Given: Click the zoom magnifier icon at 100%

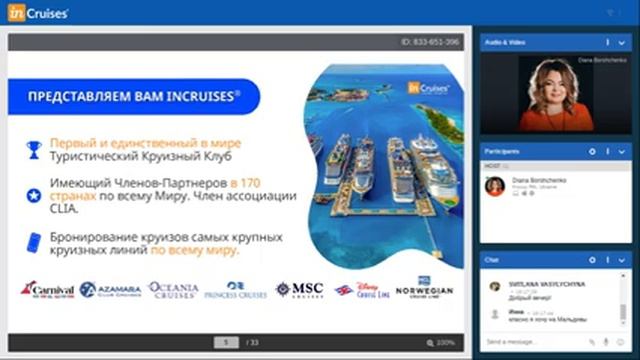Looking at the screenshot, I should 430,343.
